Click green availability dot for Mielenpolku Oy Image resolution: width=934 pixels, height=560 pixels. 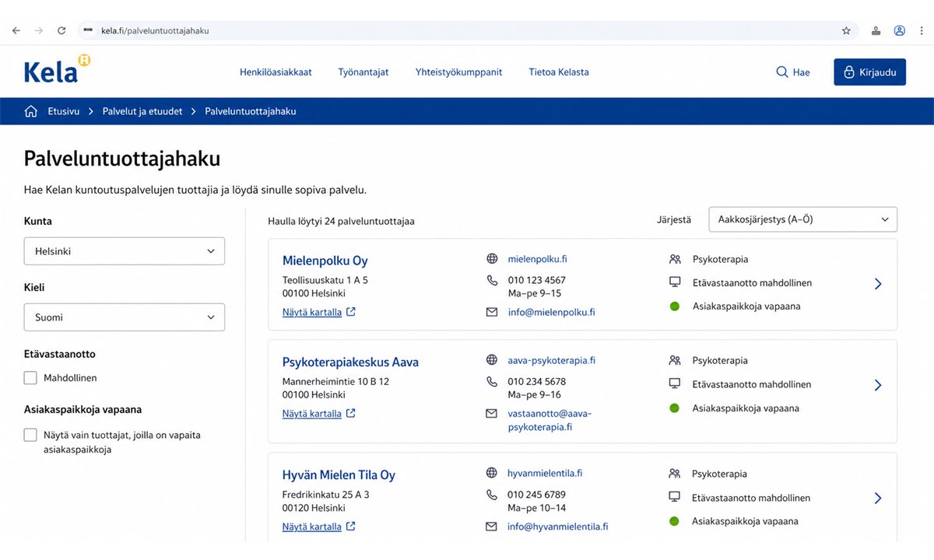click(x=675, y=306)
